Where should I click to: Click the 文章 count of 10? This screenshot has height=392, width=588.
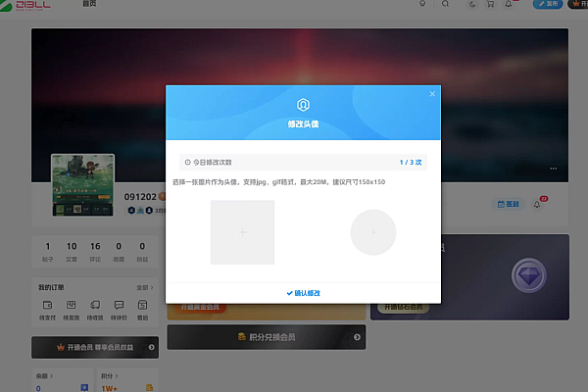click(72, 251)
